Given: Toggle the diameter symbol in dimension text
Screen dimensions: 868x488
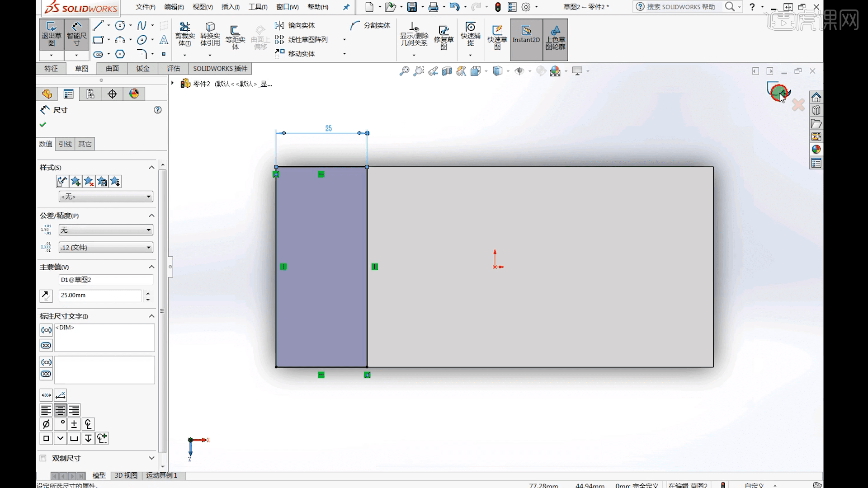Looking at the screenshot, I should pos(46,424).
